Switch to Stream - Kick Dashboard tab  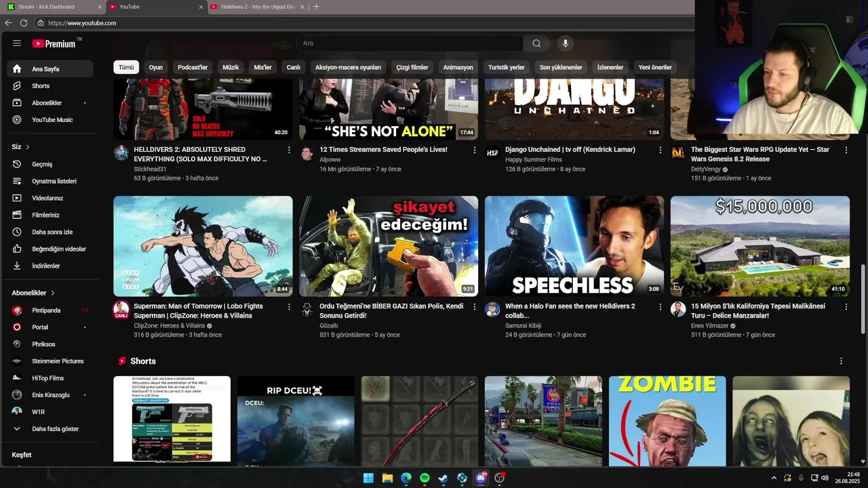tap(53, 7)
